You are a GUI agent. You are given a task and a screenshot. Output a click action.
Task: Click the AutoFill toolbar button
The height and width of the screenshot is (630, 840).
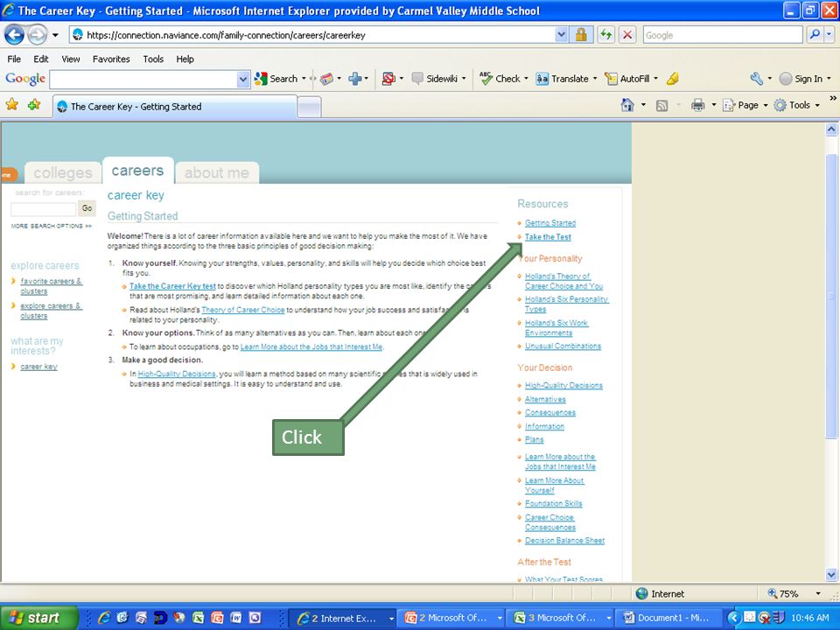click(627, 79)
